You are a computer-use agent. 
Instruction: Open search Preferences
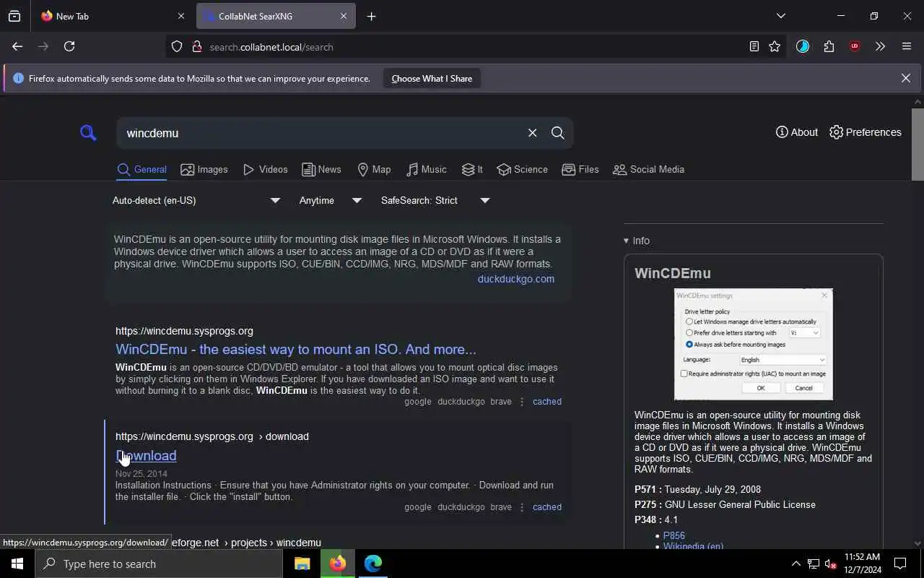pos(866,132)
